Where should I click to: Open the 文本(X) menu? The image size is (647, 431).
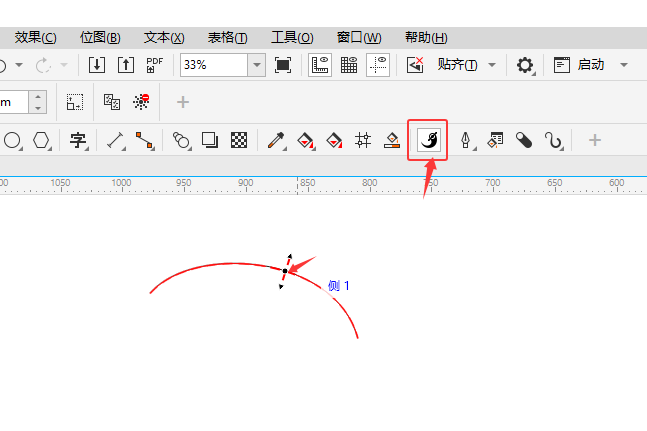(164, 38)
